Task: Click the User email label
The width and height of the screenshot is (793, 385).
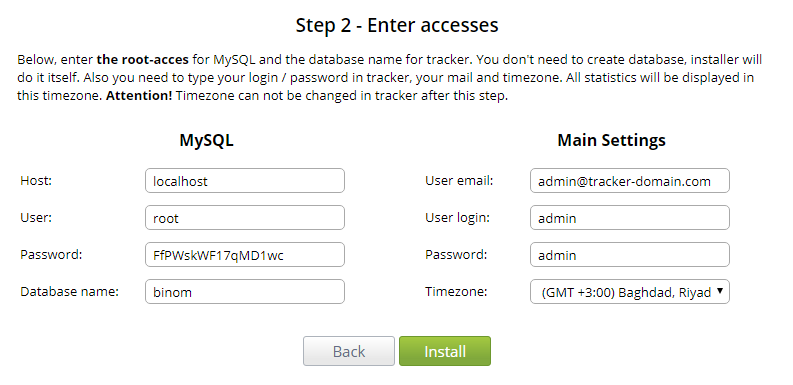Action: click(x=459, y=181)
